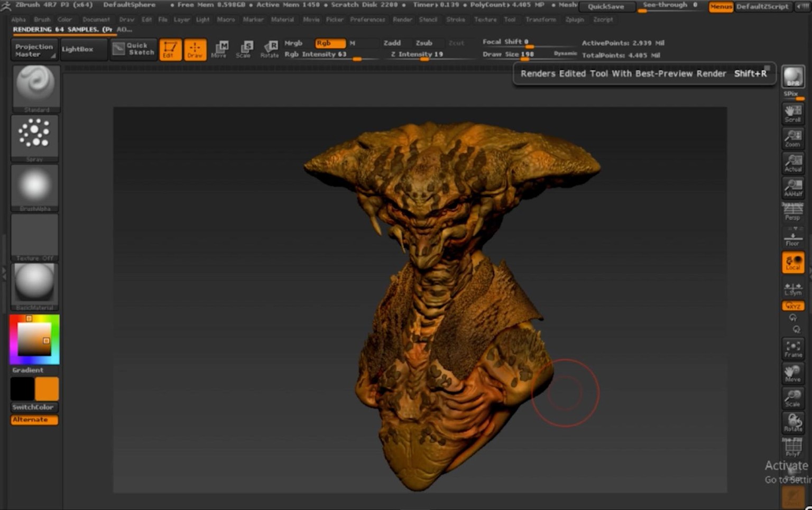The height and width of the screenshot is (510, 812).
Task: Adjust the See-through slider
Action: click(671, 6)
